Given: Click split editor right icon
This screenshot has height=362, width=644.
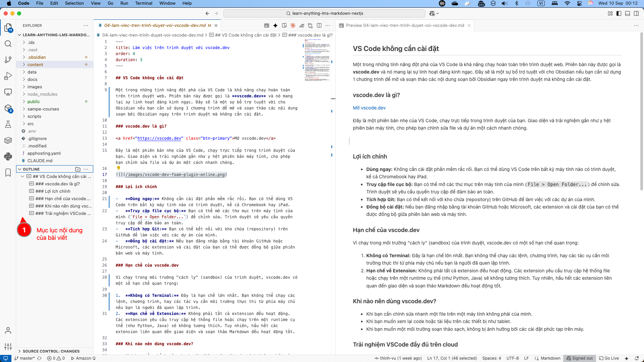Looking at the screenshot, I should 319,26.
